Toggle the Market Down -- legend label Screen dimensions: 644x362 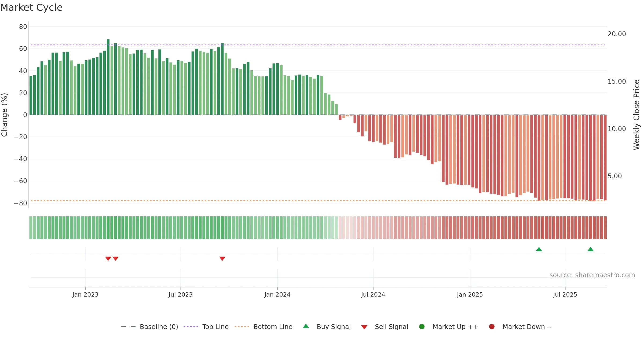coord(527,327)
